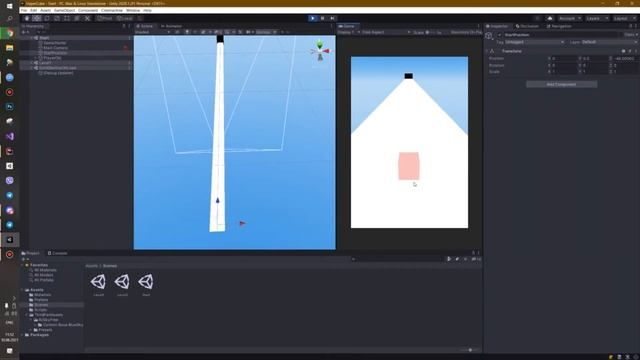Screen dimensions: 640x360
Task: Click the Add Component button
Action: pyautogui.click(x=561, y=84)
